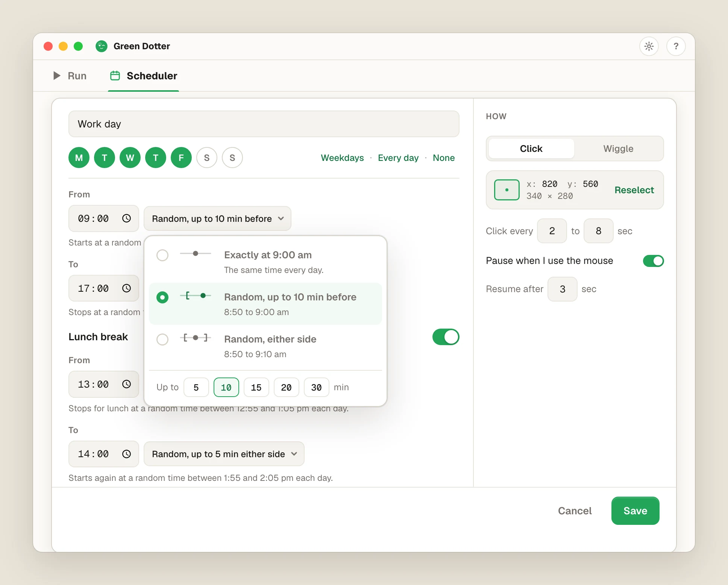Viewport: 728px width, 585px height.
Task: Set up-to value to 20 min
Action: (287, 387)
